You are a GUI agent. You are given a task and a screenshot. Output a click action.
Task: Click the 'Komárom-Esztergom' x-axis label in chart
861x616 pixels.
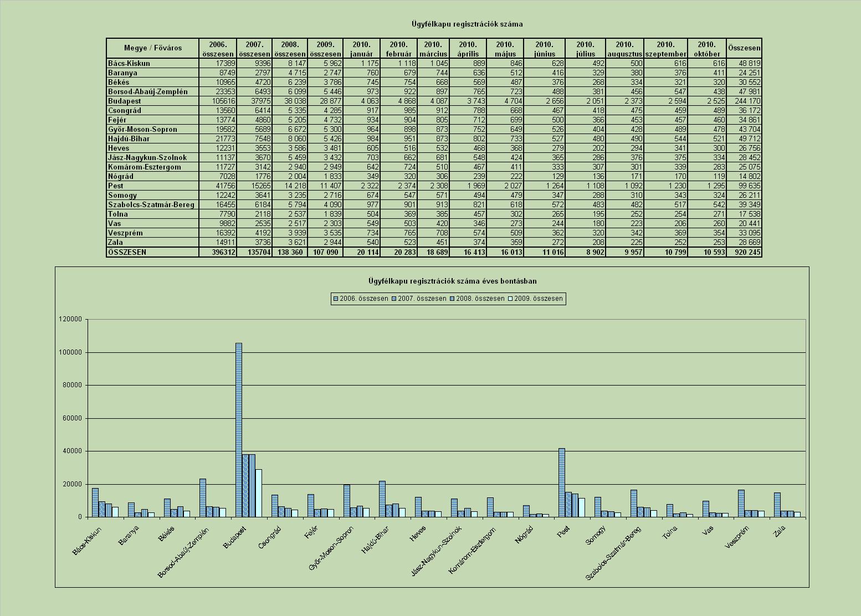(x=473, y=550)
